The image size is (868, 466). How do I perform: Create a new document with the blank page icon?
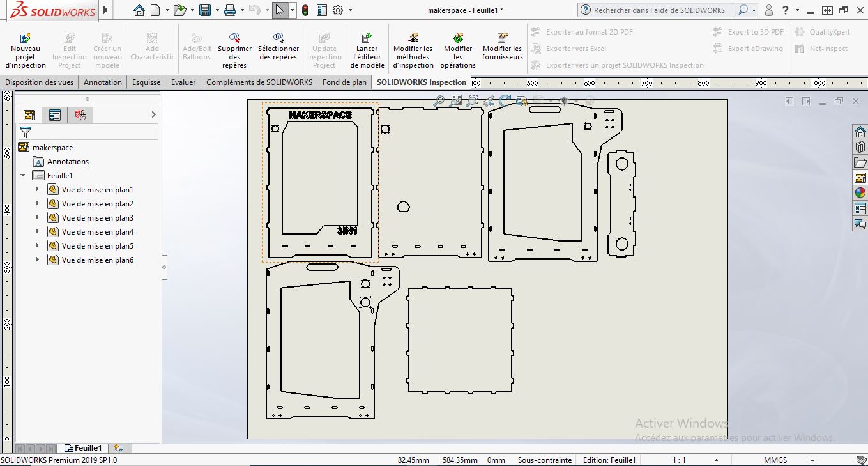point(155,10)
